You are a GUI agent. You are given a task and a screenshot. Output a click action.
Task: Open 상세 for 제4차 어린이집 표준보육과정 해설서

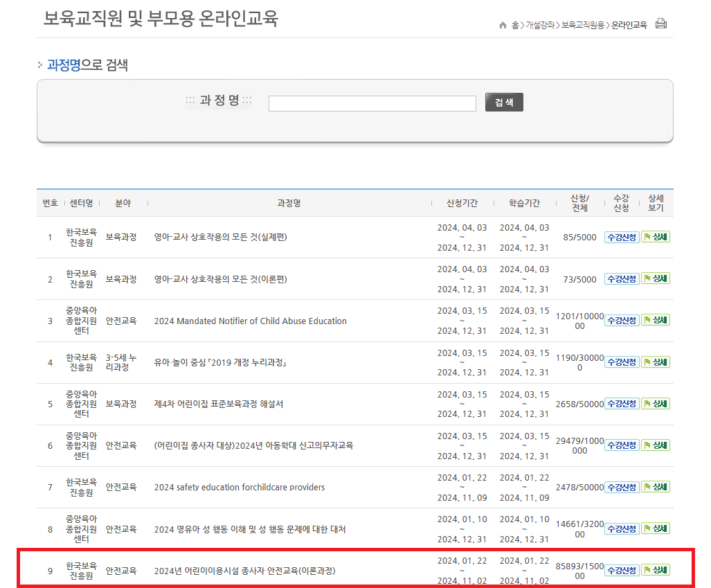coord(656,403)
